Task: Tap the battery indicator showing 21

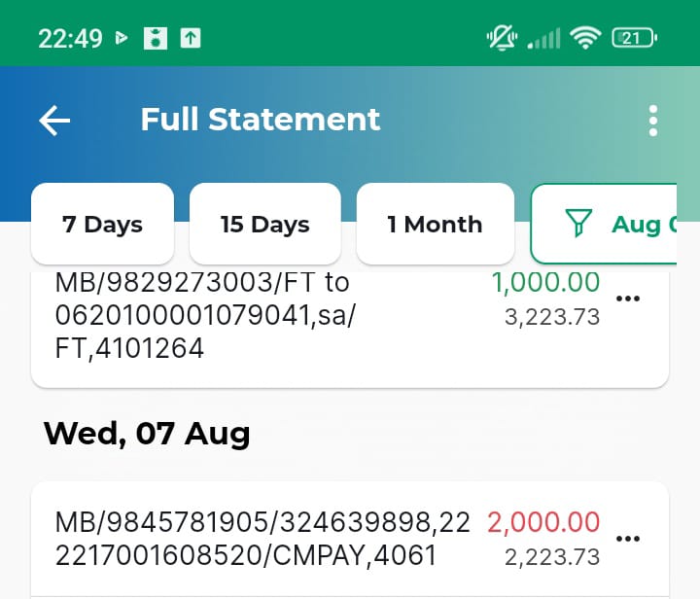Action: [x=634, y=38]
